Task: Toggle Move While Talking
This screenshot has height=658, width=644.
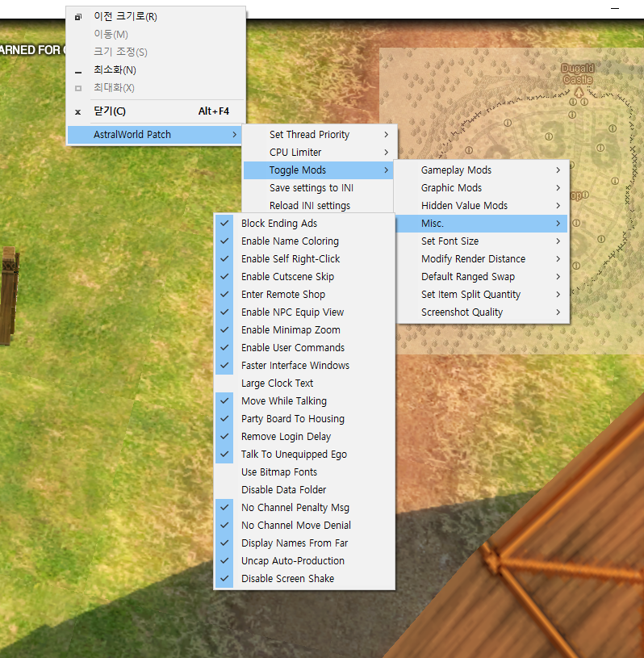Action: pyautogui.click(x=304, y=400)
